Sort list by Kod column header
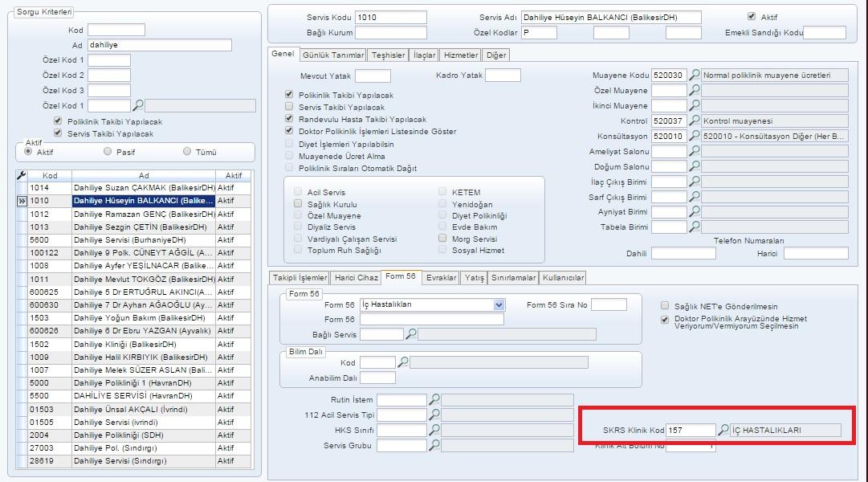868x482 pixels. (50, 175)
